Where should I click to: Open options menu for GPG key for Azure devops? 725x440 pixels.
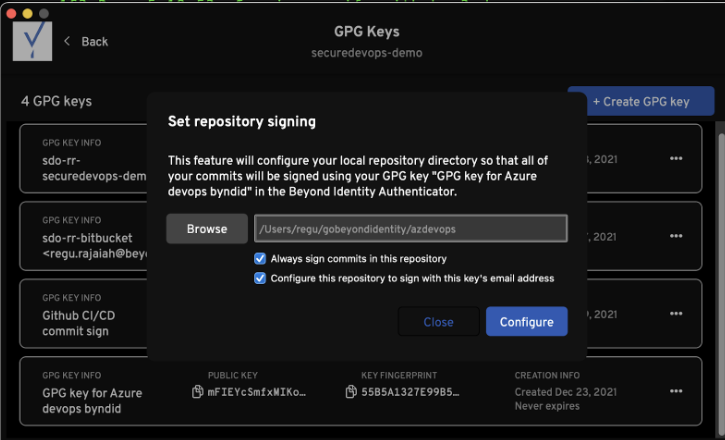click(x=676, y=391)
